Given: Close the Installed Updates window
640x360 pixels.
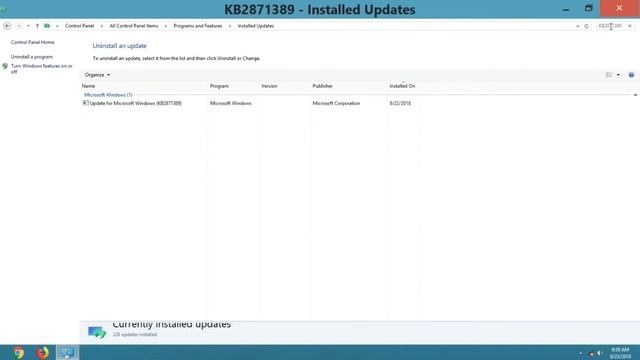Looking at the screenshot, I should point(619,9).
